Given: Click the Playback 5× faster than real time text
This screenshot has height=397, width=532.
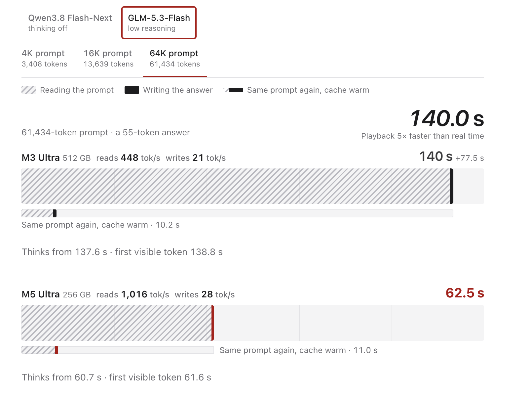Looking at the screenshot, I should click(423, 136).
